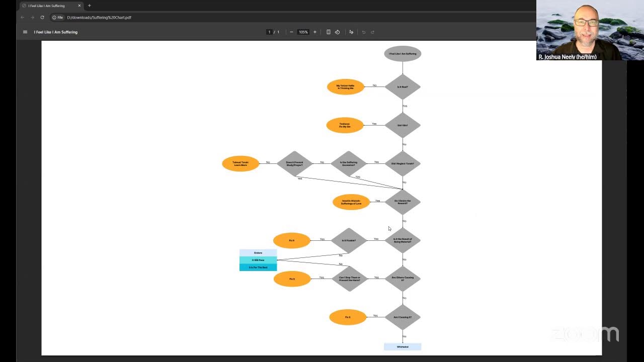Click the 'Yes' label below 'Is It Real?'
This screenshot has height=362, width=644.
(405, 106)
